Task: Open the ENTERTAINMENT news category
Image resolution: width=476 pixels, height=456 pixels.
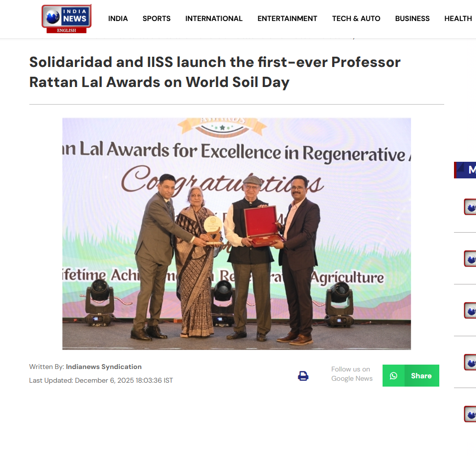Action: tap(287, 19)
